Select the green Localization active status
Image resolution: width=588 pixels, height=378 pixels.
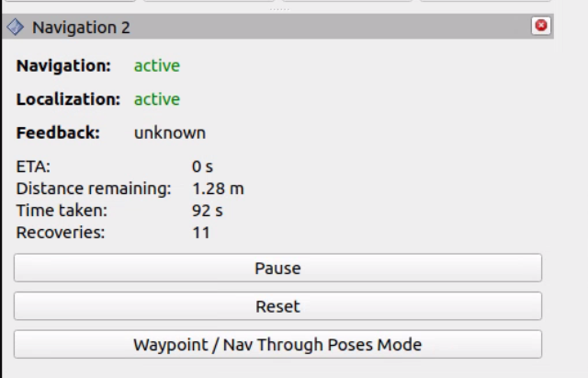(x=157, y=99)
